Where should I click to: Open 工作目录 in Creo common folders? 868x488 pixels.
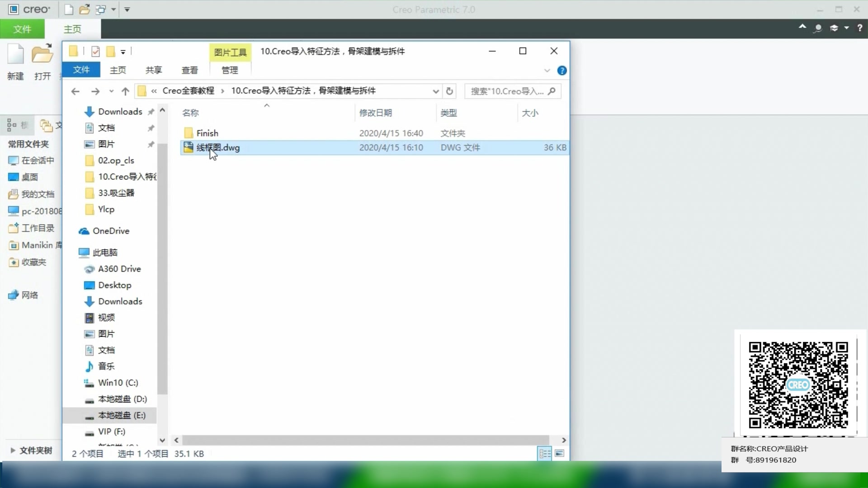coord(38,228)
